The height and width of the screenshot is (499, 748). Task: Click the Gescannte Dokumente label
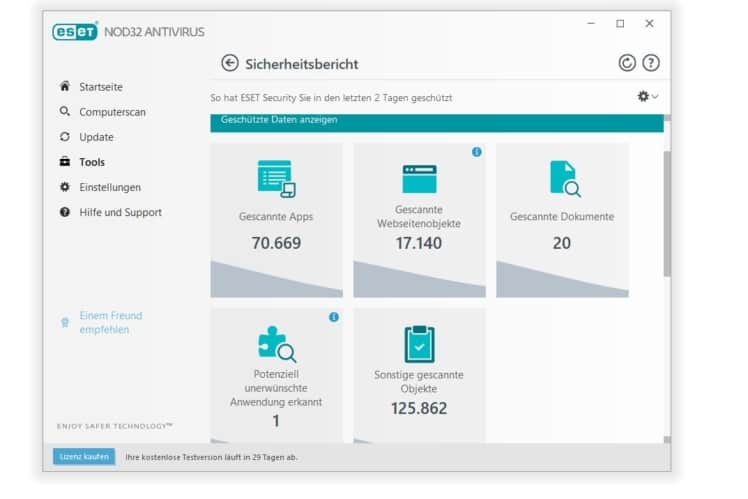(x=562, y=217)
